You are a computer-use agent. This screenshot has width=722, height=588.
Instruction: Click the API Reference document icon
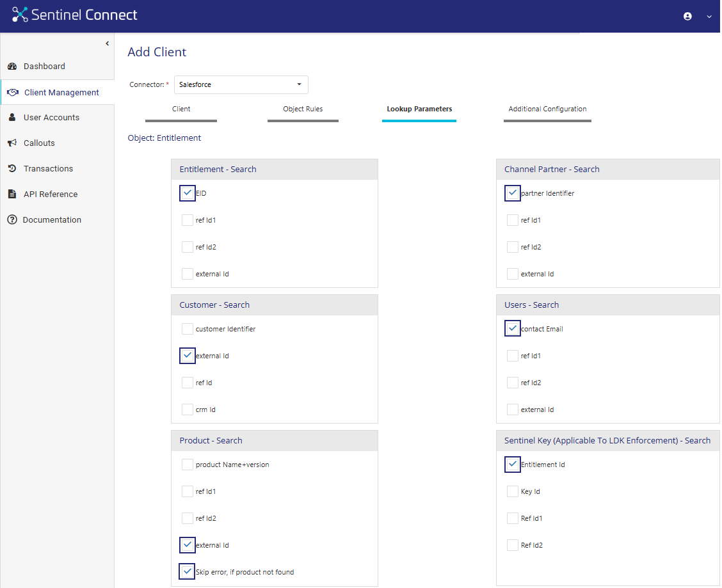coord(12,195)
